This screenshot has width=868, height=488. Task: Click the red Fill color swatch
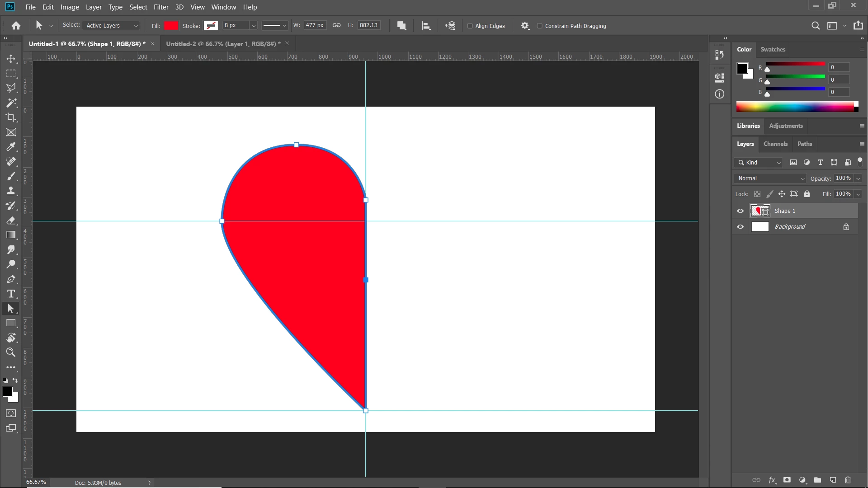[171, 26]
